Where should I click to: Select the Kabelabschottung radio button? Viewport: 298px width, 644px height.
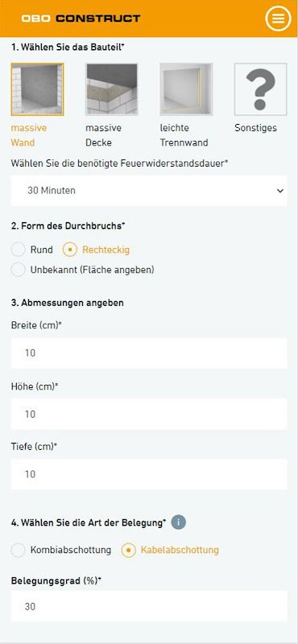[x=128, y=550]
